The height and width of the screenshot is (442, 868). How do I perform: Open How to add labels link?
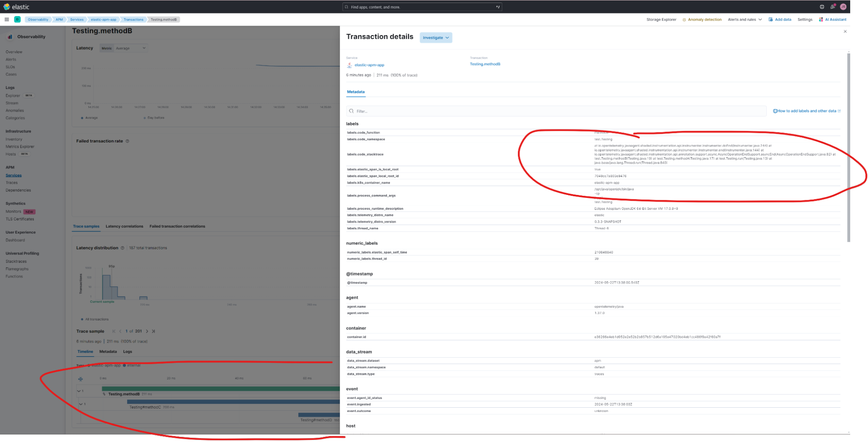pos(806,111)
